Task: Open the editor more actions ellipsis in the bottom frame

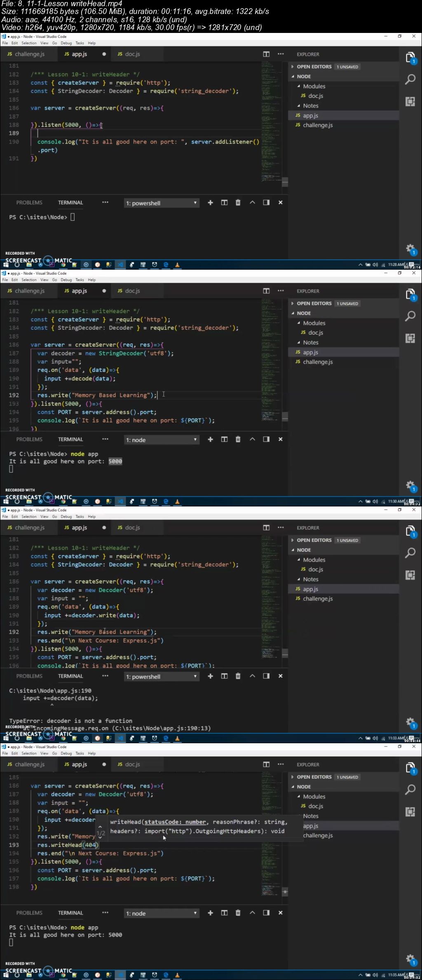Action: 281,764
